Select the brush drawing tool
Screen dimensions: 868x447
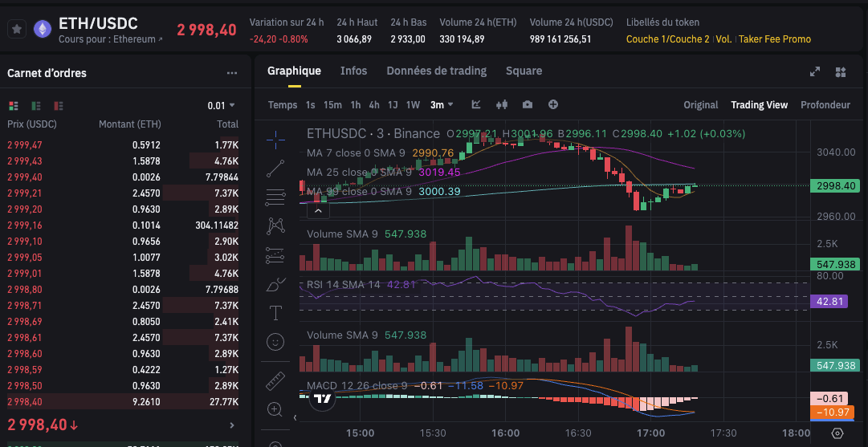coord(275,284)
